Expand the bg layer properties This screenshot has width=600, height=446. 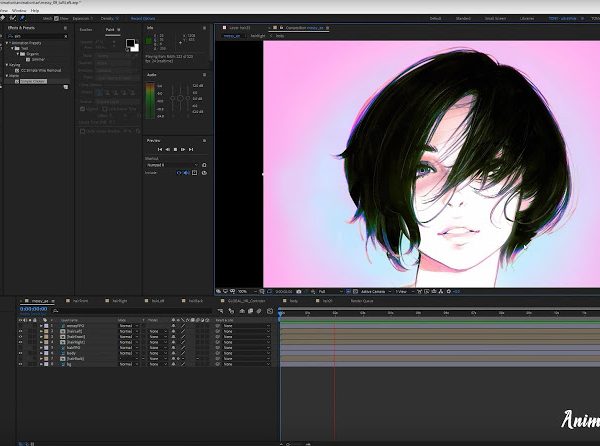pos(41,365)
